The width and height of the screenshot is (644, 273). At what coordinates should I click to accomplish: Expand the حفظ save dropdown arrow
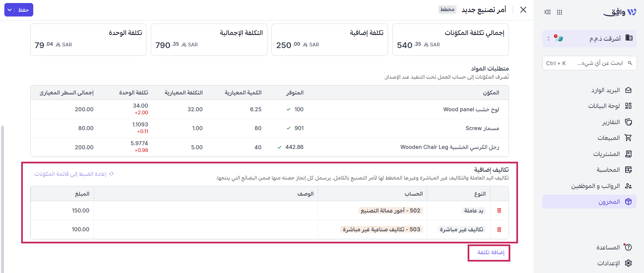coord(9,10)
